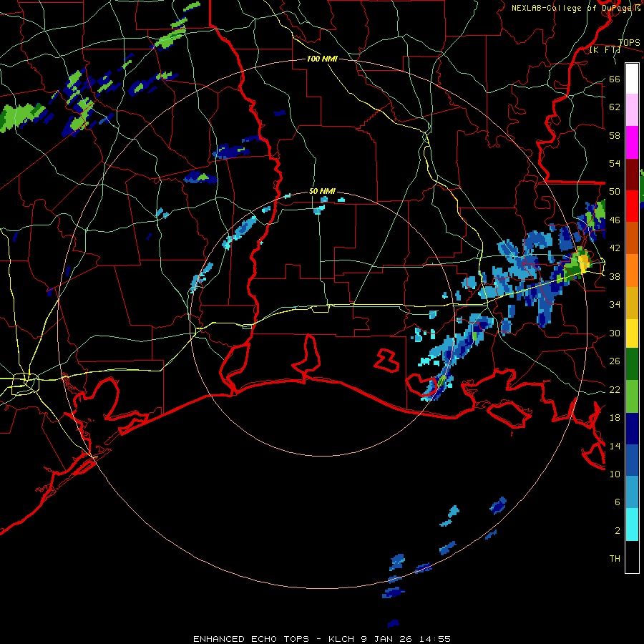This screenshot has height=644, width=644.
Task: Click the "TOPS" legend heading
Action: (x=629, y=43)
